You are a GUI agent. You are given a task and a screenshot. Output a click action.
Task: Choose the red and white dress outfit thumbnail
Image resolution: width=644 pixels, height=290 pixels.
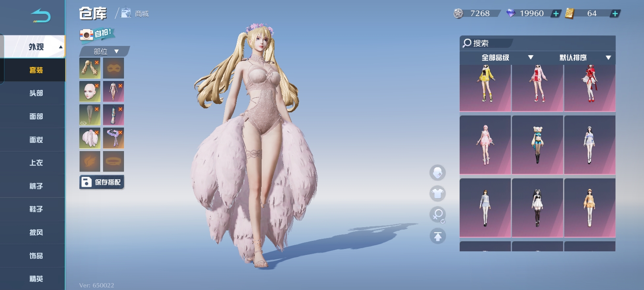coord(537,88)
